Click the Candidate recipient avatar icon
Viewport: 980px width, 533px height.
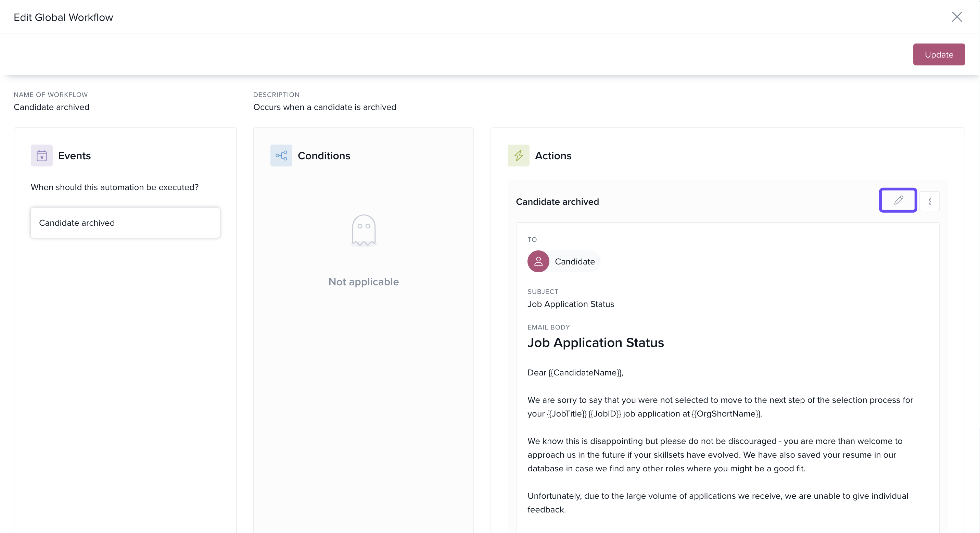point(538,262)
